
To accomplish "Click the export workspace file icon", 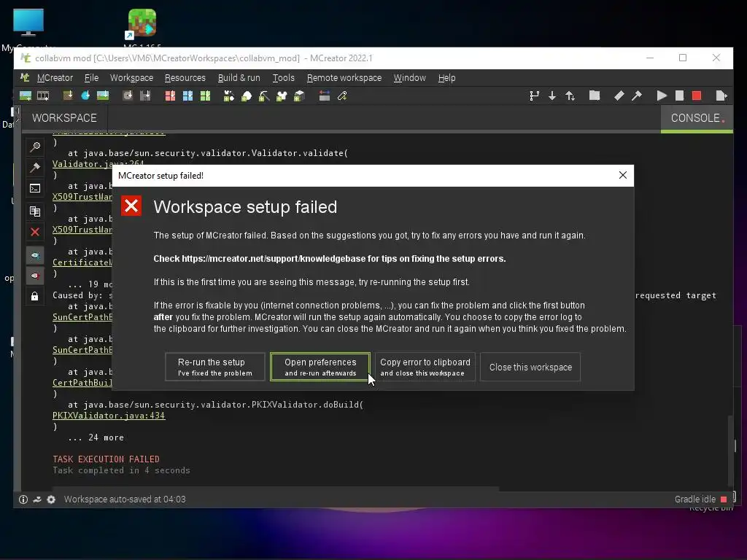I will [x=721, y=96].
